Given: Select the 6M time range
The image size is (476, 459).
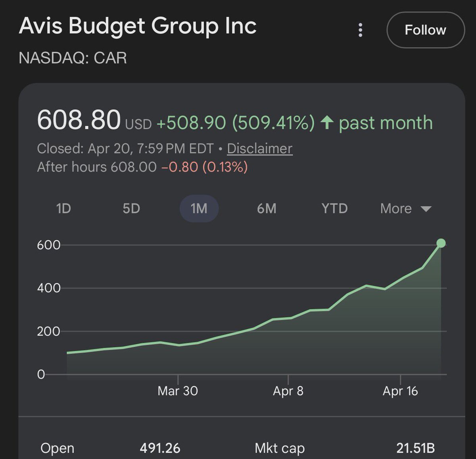Looking at the screenshot, I should coord(267,208).
